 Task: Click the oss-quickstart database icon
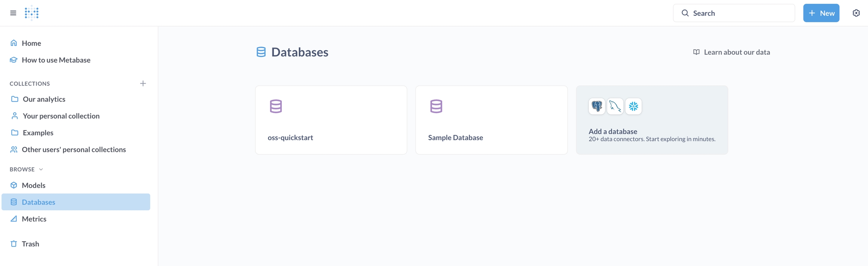click(276, 106)
